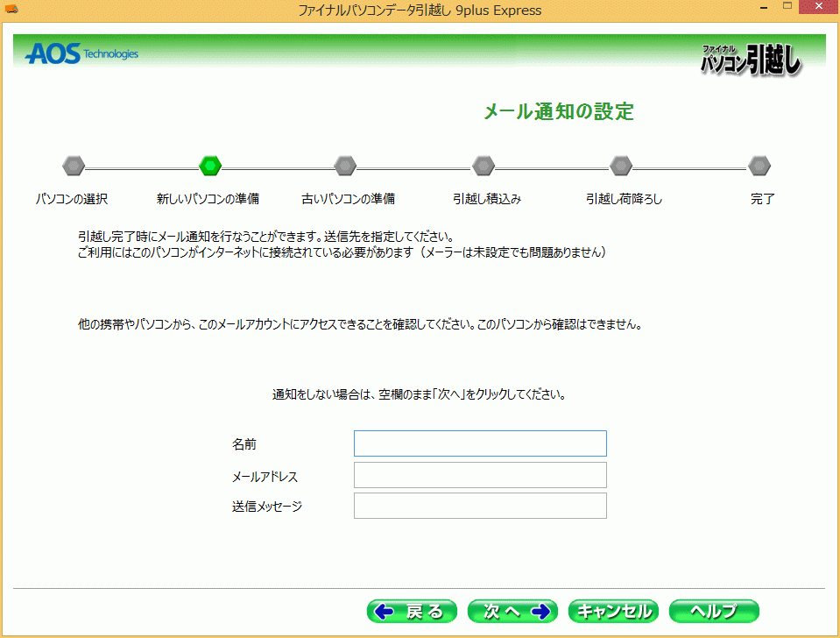Select the hexagon step above 引越し荷降ろし
This screenshot has height=638, width=840.
click(x=621, y=166)
